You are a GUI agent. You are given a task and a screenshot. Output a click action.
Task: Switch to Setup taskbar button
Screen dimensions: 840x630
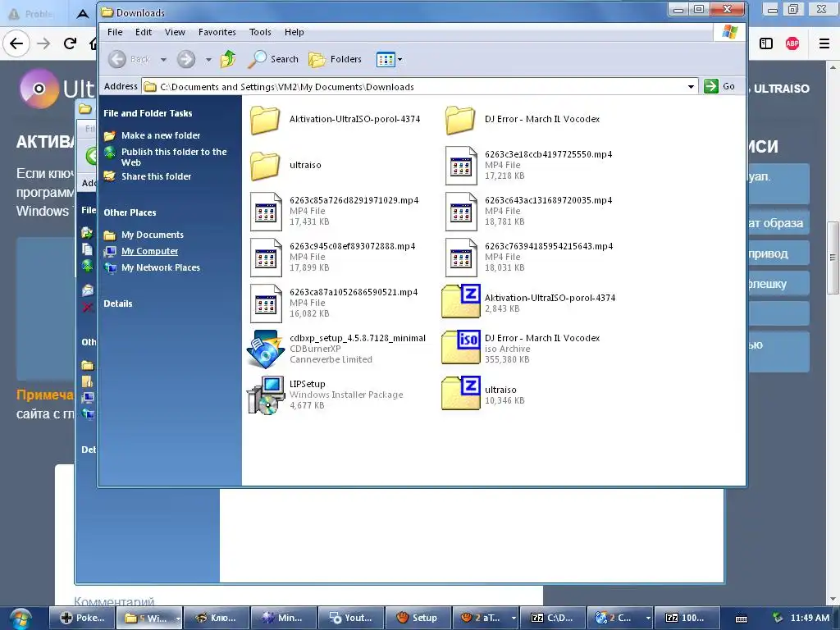[x=418, y=618]
